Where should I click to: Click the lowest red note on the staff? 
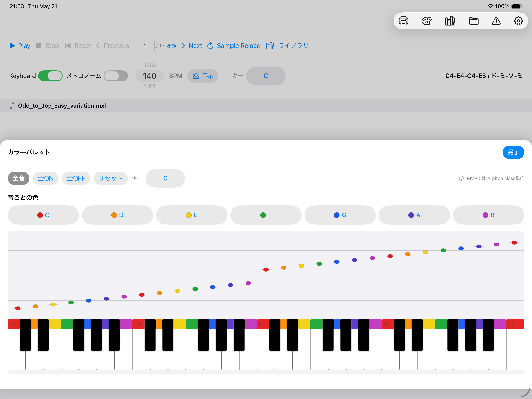click(x=18, y=308)
